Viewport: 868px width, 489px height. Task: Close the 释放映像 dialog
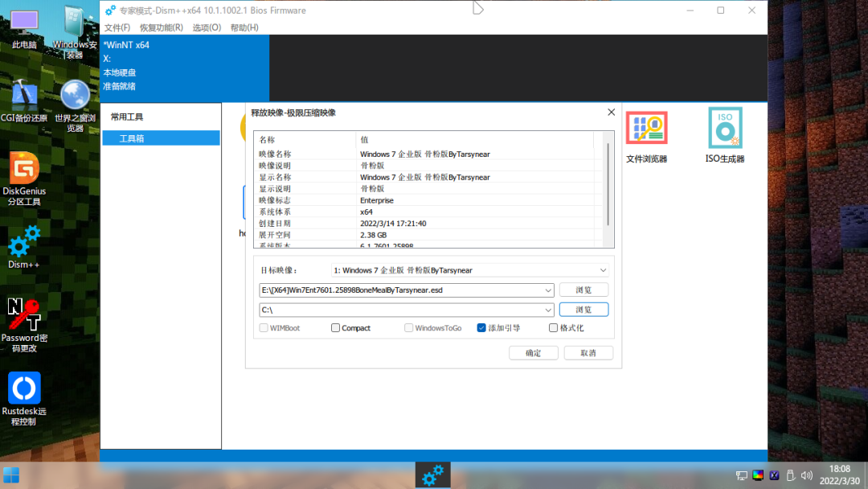pyautogui.click(x=611, y=112)
